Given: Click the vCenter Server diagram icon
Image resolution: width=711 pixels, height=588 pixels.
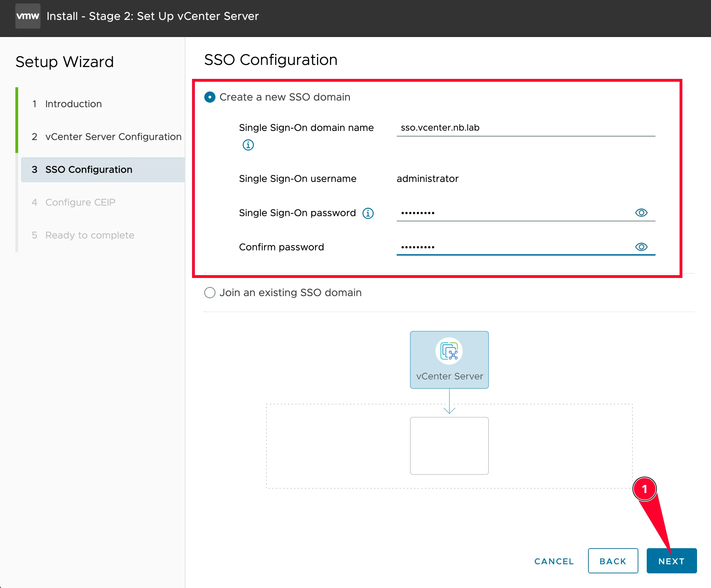Looking at the screenshot, I should tap(449, 351).
